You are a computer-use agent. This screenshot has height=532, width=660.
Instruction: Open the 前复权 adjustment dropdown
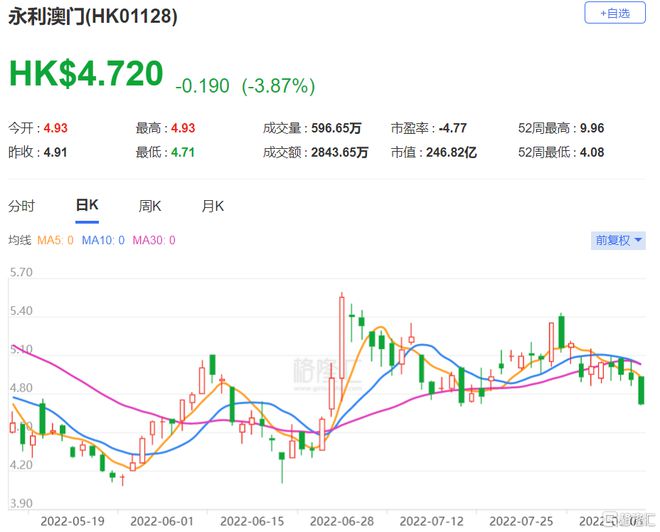[x=618, y=240]
